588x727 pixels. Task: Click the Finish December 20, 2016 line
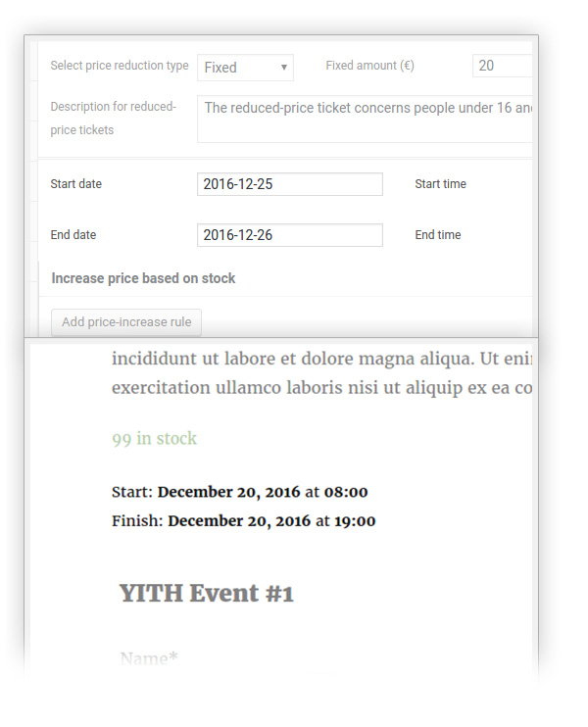click(243, 521)
